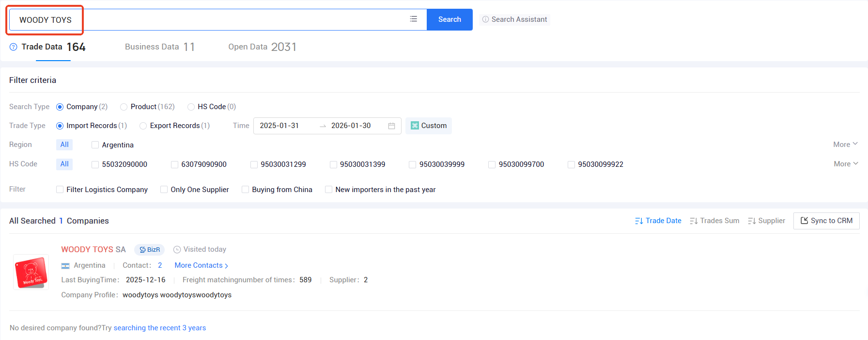The width and height of the screenshot is (868, 340).
Task: Click the company profile text woodytoys
Action: [177, 295]
